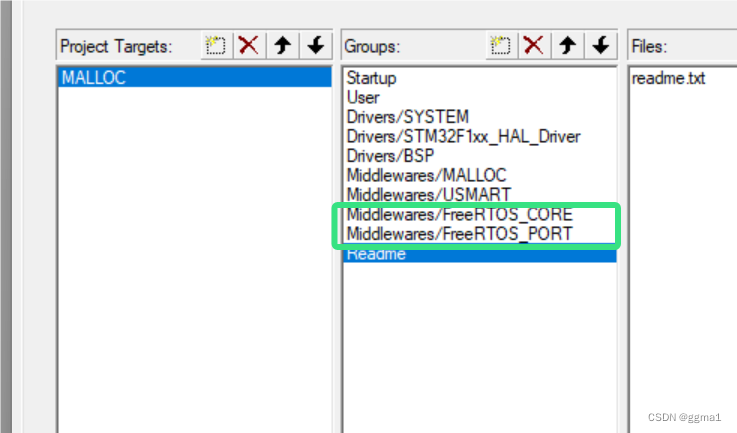Select the readme.txt file
The width and height of the screenshot is (737, 433).
(x=668, y=78)
